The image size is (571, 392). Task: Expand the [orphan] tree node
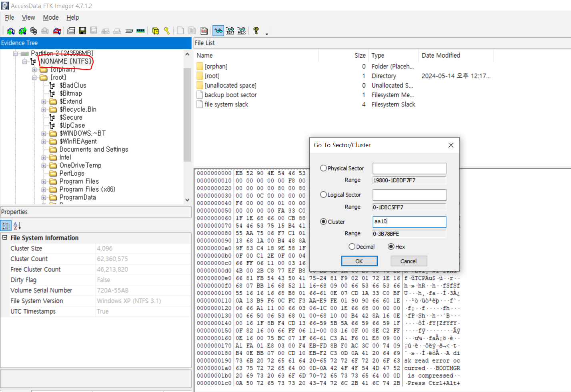(x=34, y=70)
